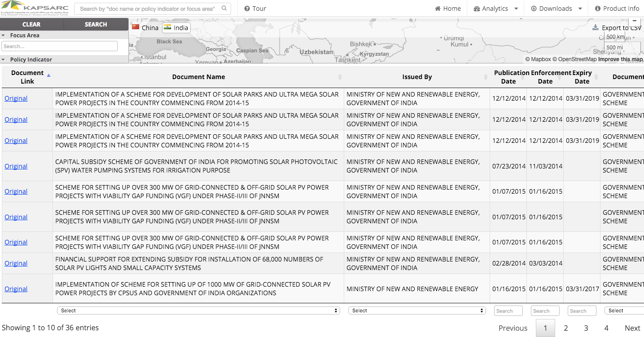
Task: Click the 'CAPITAL SUBSIDY SCHEME' document name cell
Action: point(198,166)
